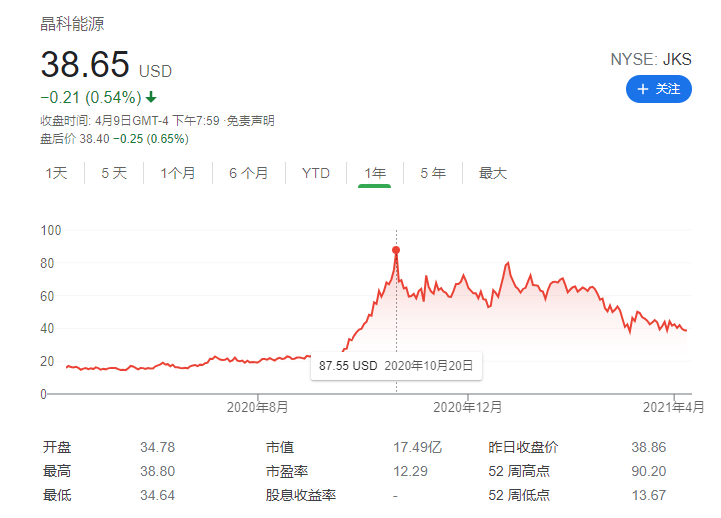Click the 87.55 USD tooltip value
The width and height of the screenshot is (721, 518).
click(x=348, y=366)
